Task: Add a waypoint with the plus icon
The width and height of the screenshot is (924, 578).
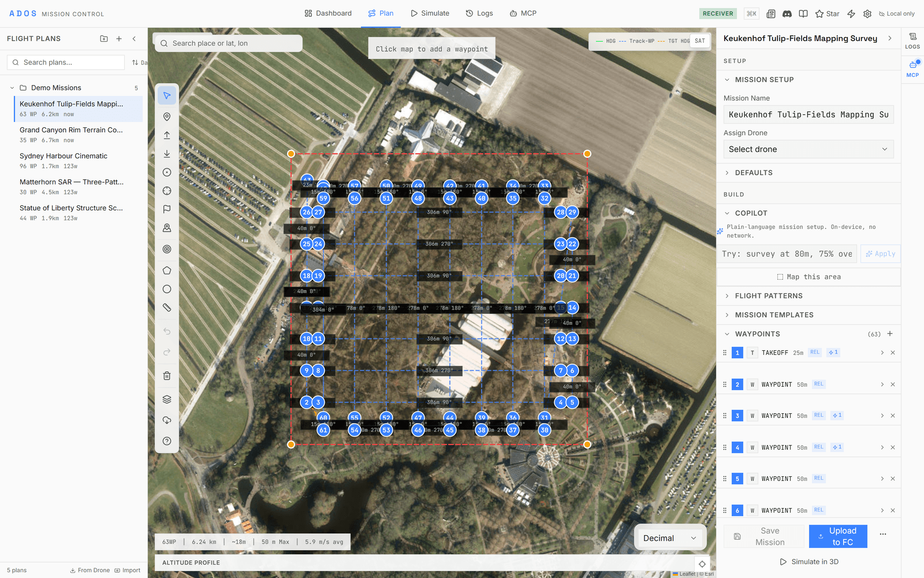Action: coord(890,334)
